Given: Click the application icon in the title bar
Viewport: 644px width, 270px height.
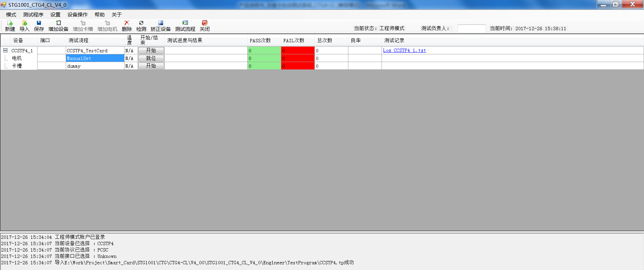Looking at the screenshot, I should point(4,5).
